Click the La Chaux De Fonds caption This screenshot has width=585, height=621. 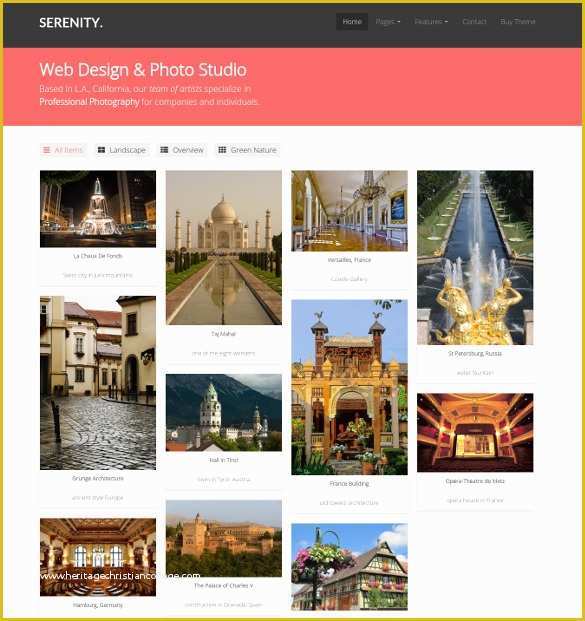coord(98,256)
